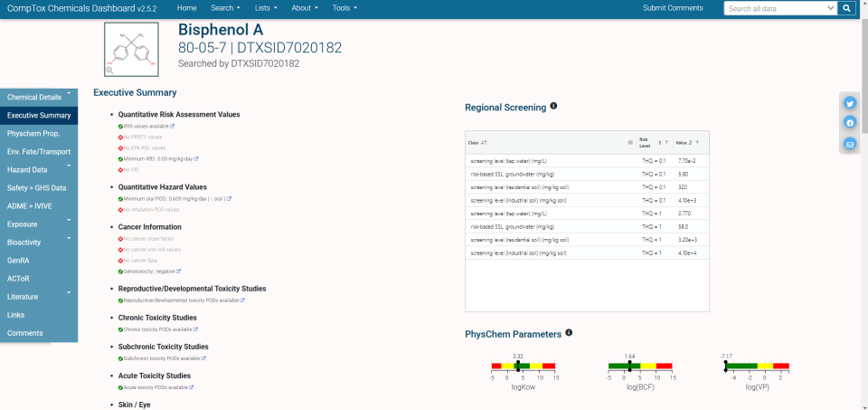Click external link icon beside IRIS values available
This screenshot has width=868, height=410.
(x=172, y=127)
